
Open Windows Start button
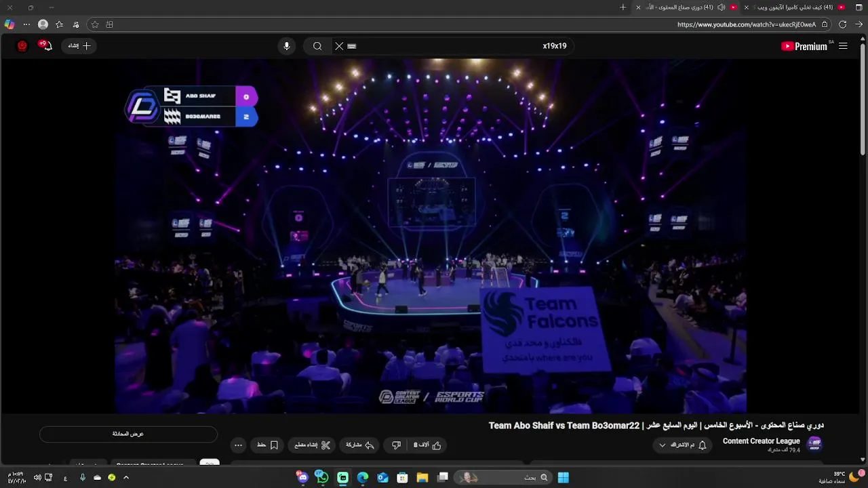[564, 478]
